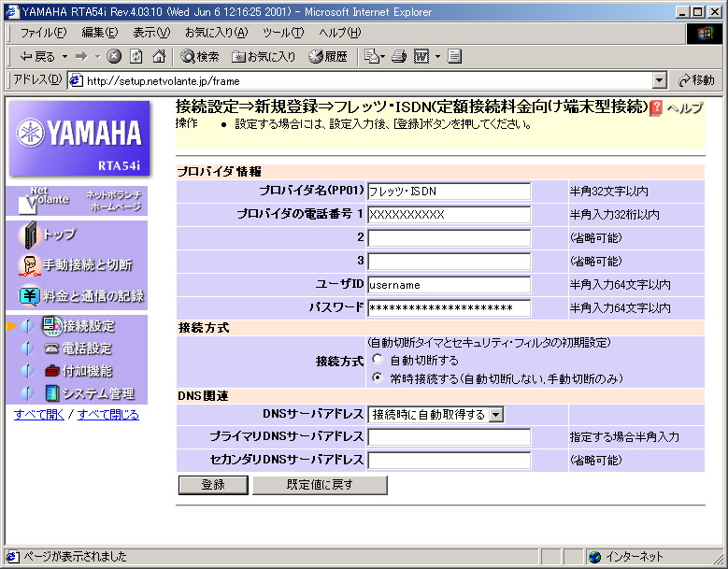728x569 pixels.
Task: Select the 常時接続する radio button
Action: point(378,378)
